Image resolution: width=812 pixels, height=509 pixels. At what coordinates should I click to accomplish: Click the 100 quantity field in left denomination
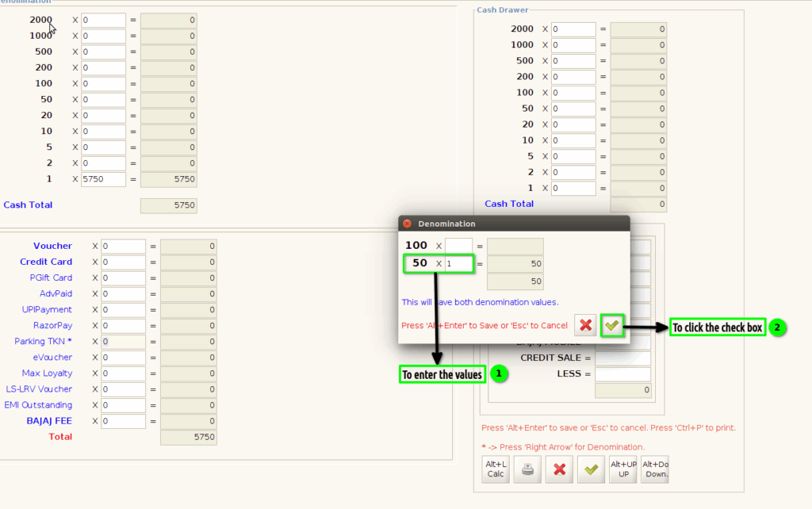click(103, 84)
